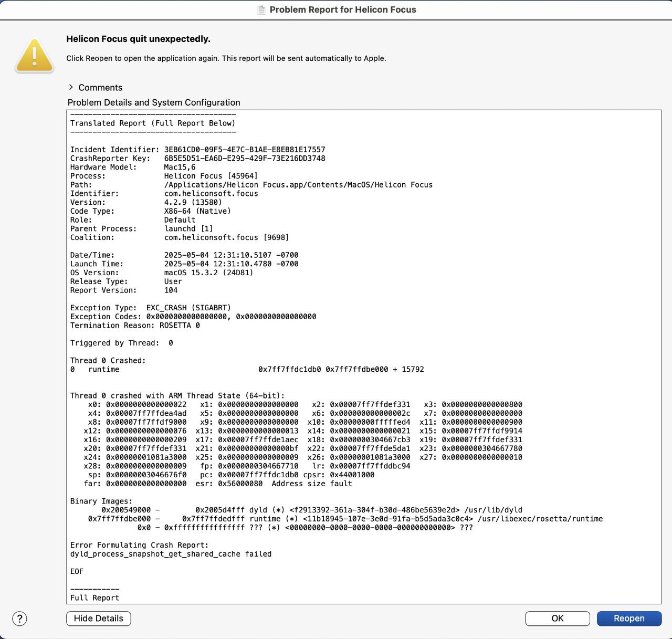Click the 'Helicon Focus quit unexpectedly.' heading

coord(138,39)
